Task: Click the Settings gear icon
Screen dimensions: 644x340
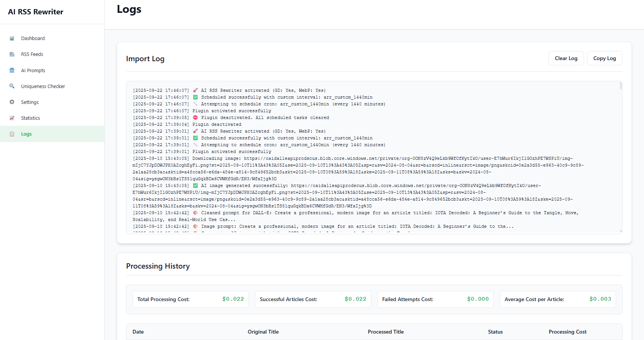Action: 12,102
